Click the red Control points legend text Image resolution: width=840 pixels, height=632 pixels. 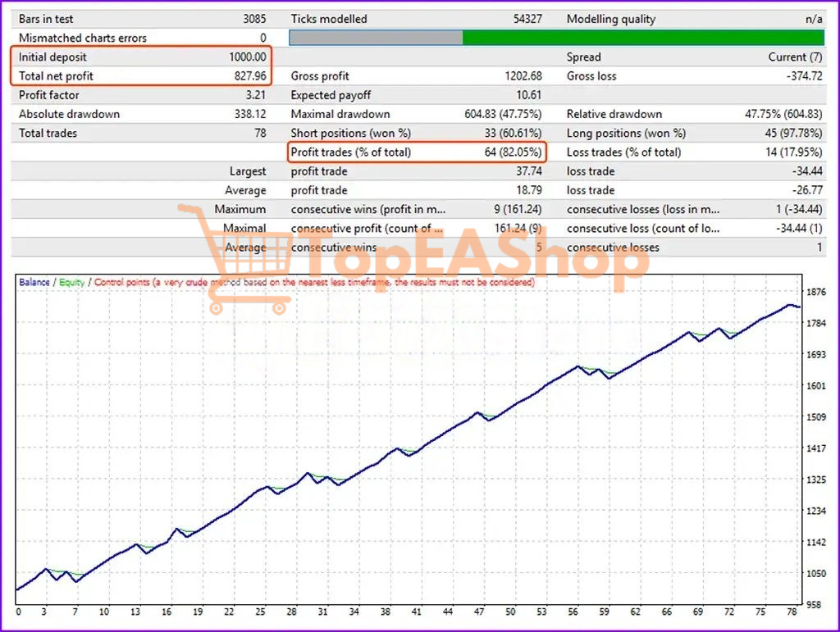[313, 282]
